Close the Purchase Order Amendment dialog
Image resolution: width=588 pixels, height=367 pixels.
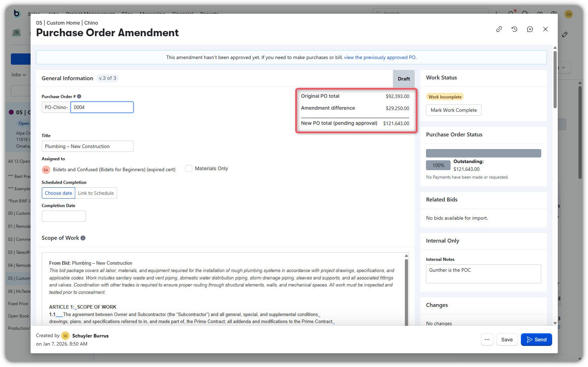click(545, 29)
